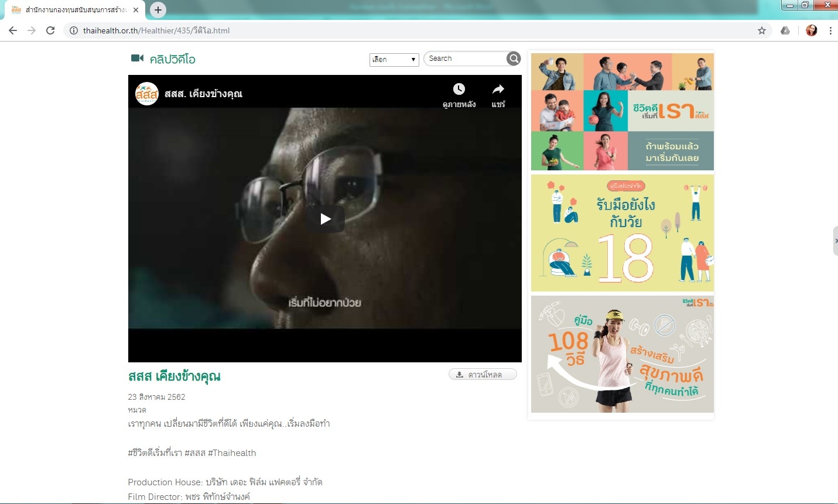Viewport: 838px width, 504px height.
Task: Open the รับมือยังไงกับวัย 18 banner
Action: click(x=622, y=233)
